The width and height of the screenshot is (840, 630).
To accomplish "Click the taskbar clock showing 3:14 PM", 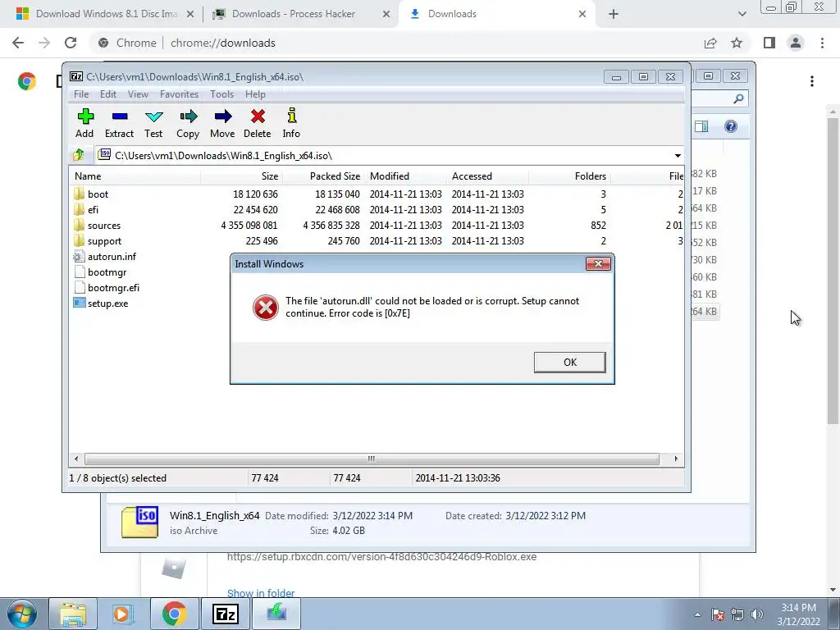I will (x=798, y=614).
